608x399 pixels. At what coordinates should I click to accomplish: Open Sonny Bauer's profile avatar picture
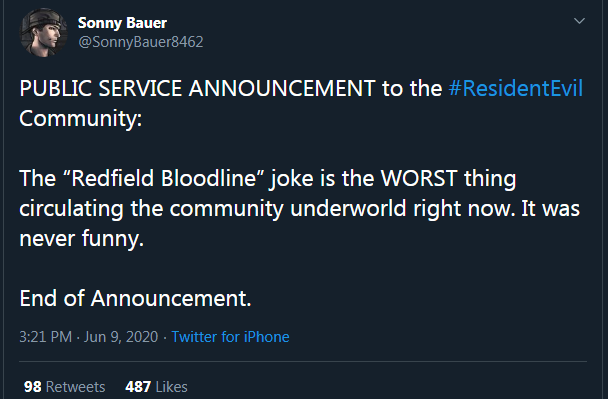coord(43,33)
